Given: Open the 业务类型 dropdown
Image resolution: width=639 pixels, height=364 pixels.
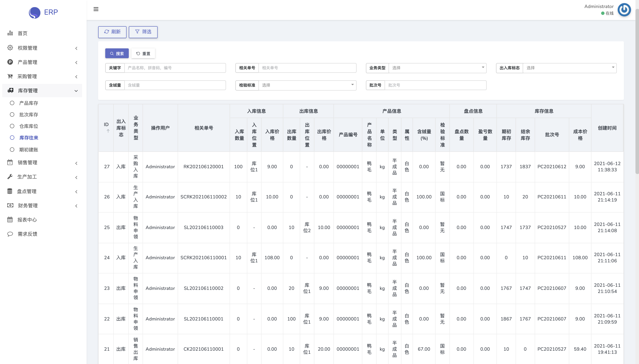Looking at the screenshot, I should pyautogui.click(x=437, y=68).
